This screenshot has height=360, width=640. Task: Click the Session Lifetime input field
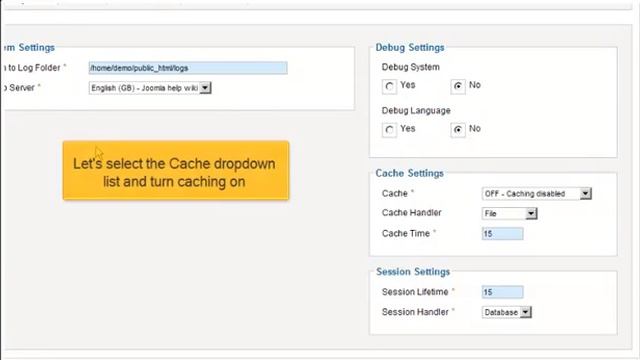[502, 292]
